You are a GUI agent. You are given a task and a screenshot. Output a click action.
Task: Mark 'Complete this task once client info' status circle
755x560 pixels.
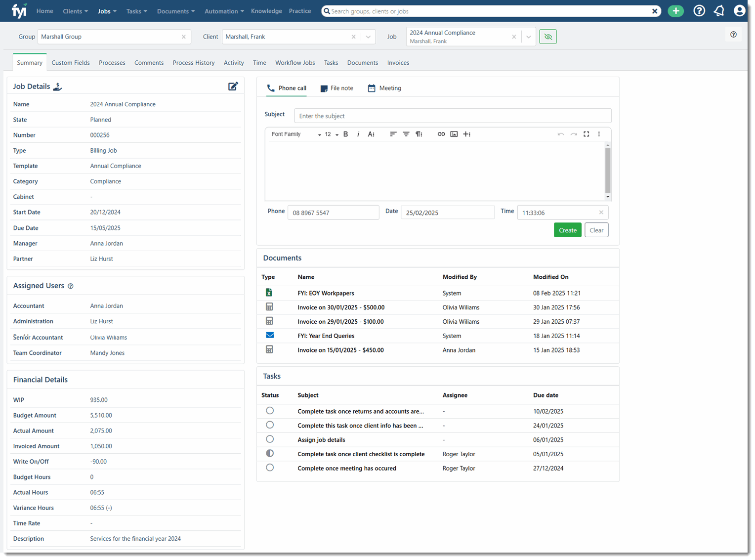pos(270,425)
